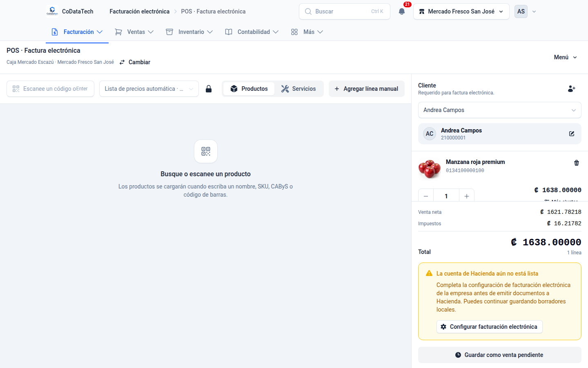This screenshot has height=368, width=588.
Task: Click the Buscar search field
Action: (x=345, y=11)
